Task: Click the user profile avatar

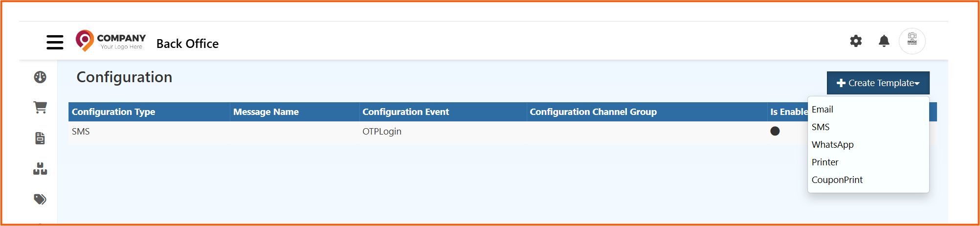Action: pos(912,41)
